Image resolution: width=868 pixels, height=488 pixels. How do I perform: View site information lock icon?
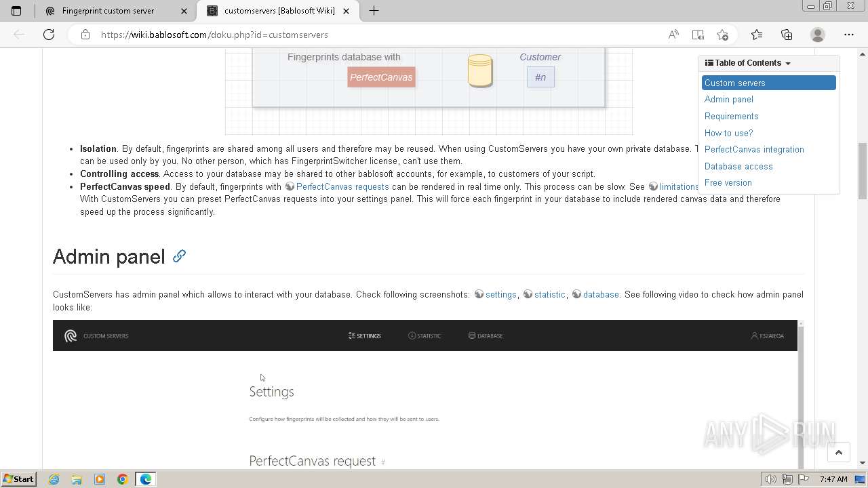click(x=85, y=35)
